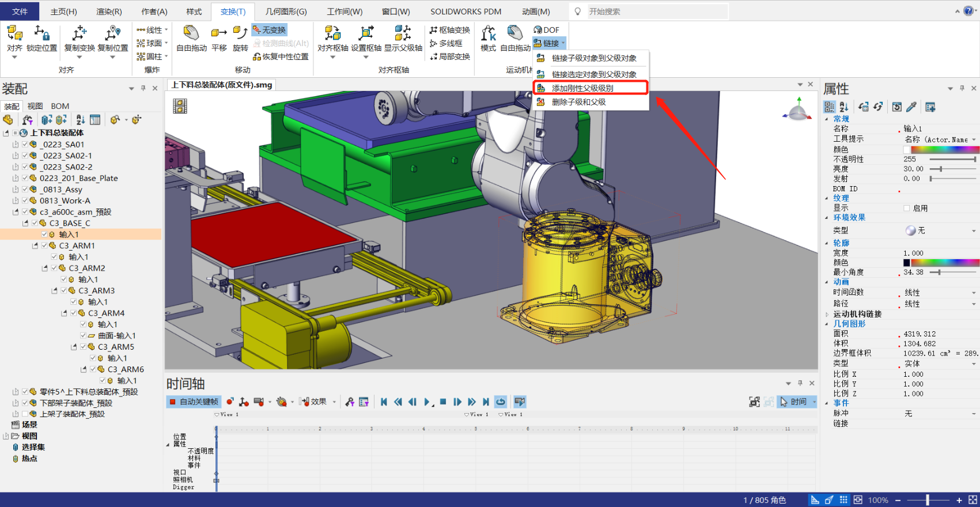Viewport: 980px width, 507px height.
Task: Open the environment effect type (类型) dropdown
Action: tap(974, 230)
